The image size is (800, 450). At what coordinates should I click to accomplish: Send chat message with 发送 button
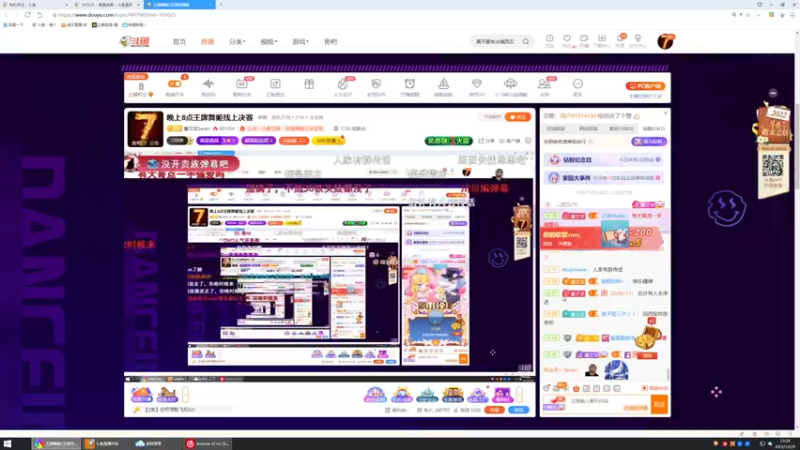(659, 405)
